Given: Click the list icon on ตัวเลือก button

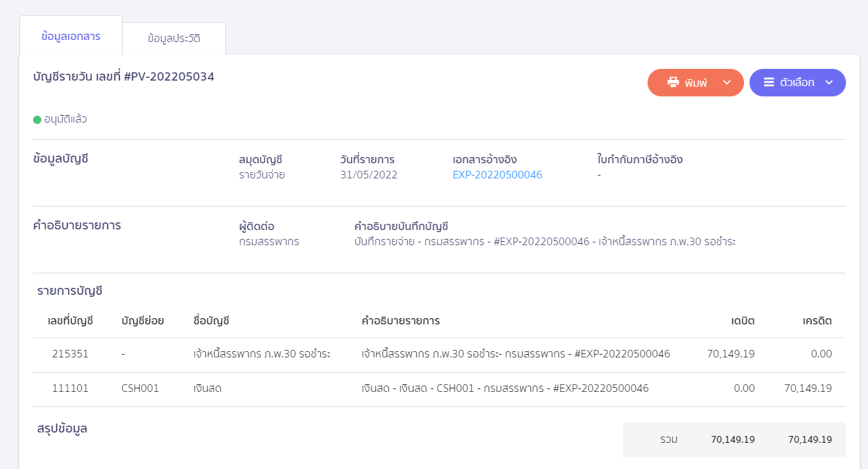Looking at the screenshot, I should [769, 83].
